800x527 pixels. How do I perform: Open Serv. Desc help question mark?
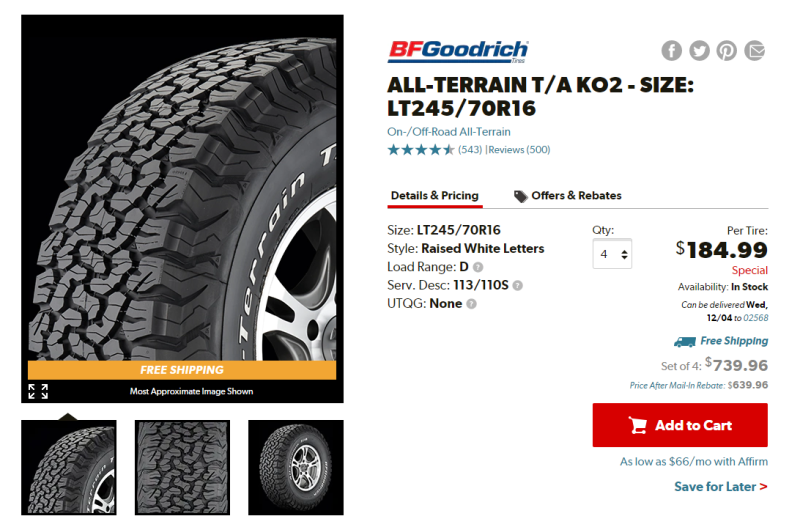(x=517, y=285)
